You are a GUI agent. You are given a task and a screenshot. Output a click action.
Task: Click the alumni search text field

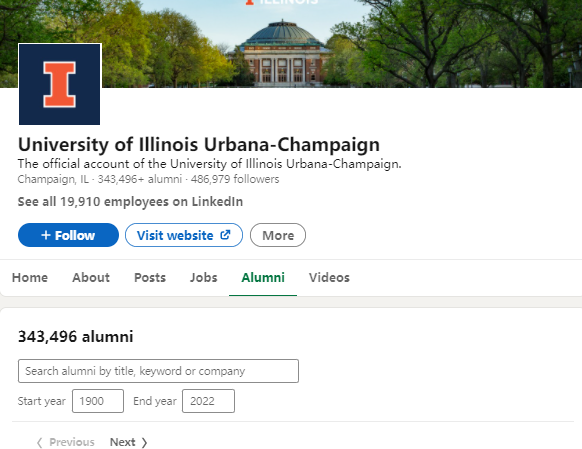click(x=158, y=371)
